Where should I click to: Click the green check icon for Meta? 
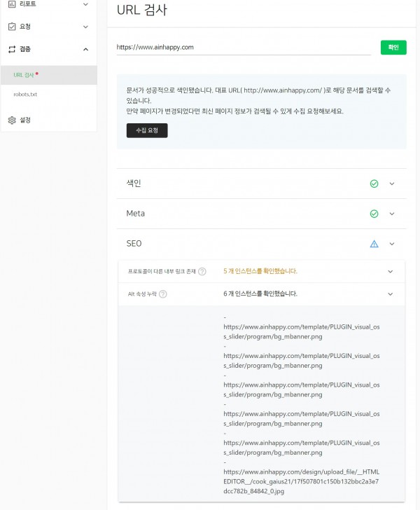tap(374, 214)
